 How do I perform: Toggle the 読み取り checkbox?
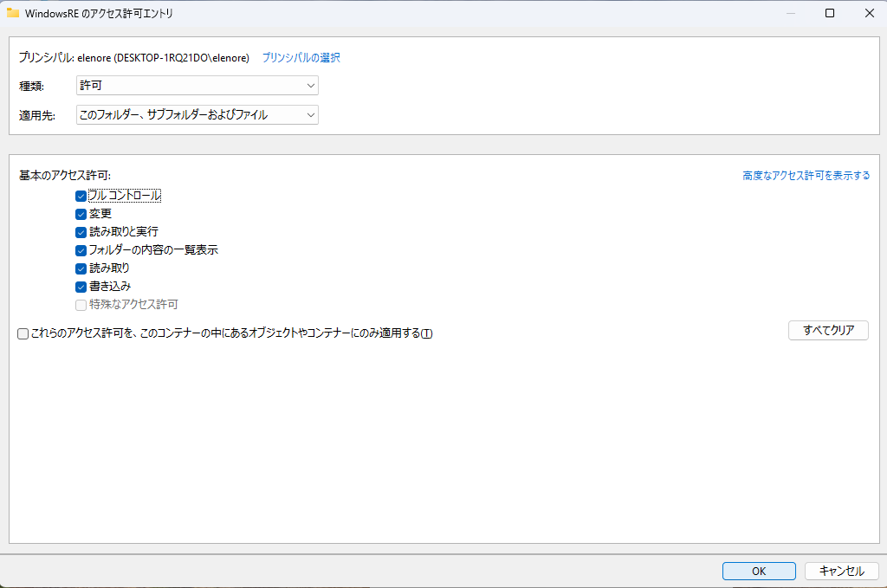pos(81,268)
